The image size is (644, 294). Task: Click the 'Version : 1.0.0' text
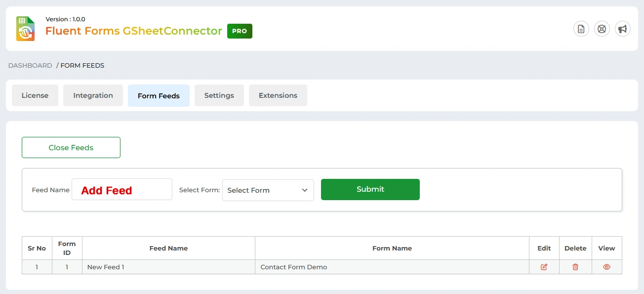tap(65, 19)
